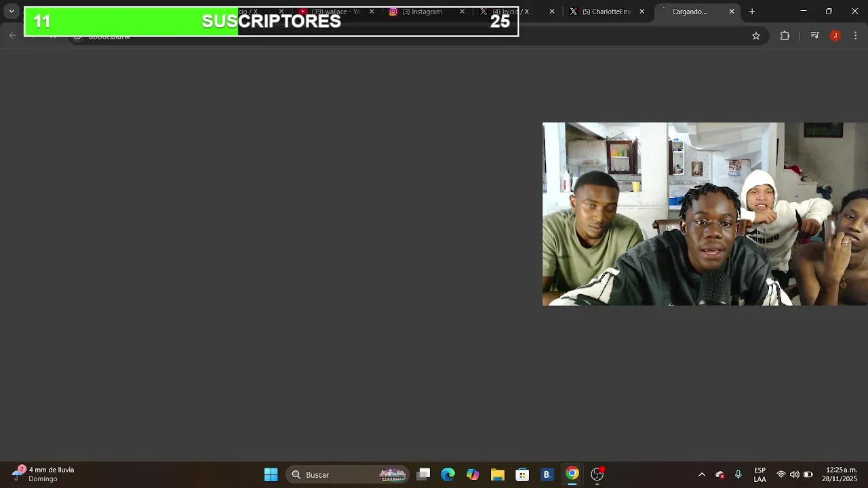Viewport: 868px width, 488px height.
Task: Click the microphone tray icon
Action: point(738,474)
